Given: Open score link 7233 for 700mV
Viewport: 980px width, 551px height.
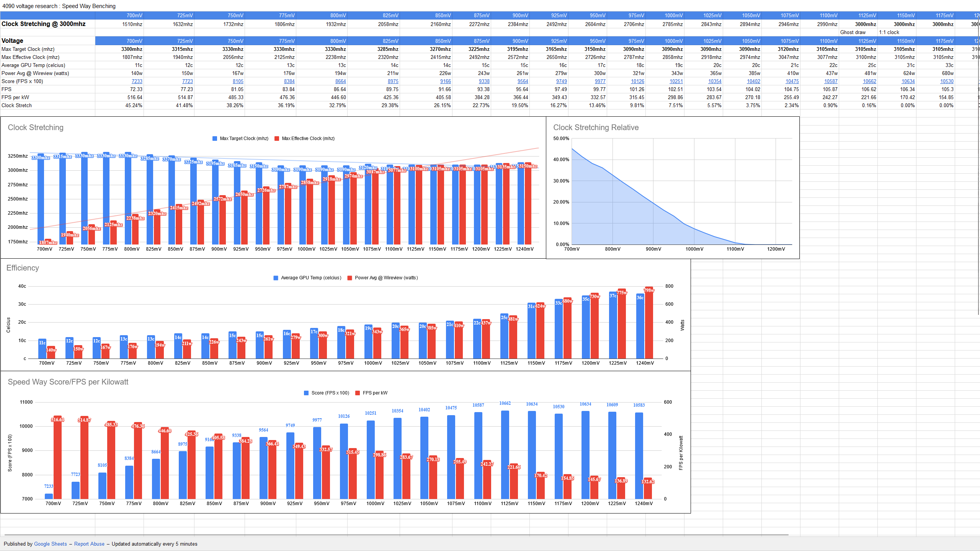Looking at the screenshot, I should tap(137, 81).
